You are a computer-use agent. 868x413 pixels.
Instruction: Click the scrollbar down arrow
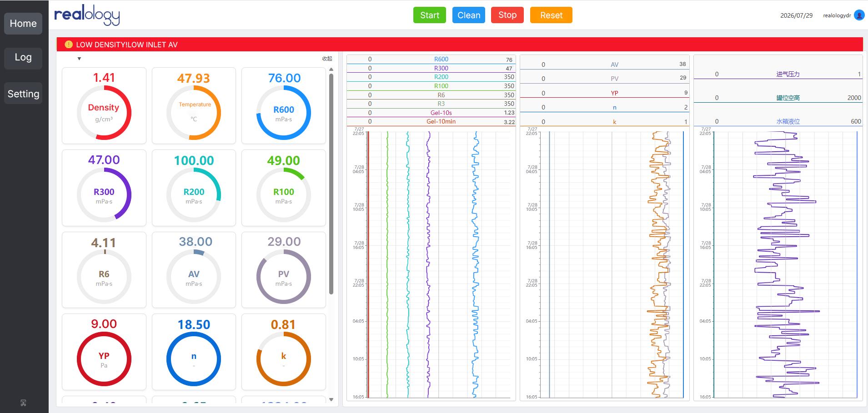(x=331, y=400)
